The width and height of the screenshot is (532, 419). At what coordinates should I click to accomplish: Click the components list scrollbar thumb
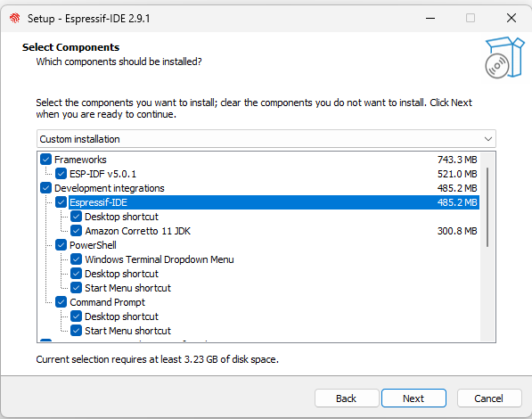tap(487, 207)
